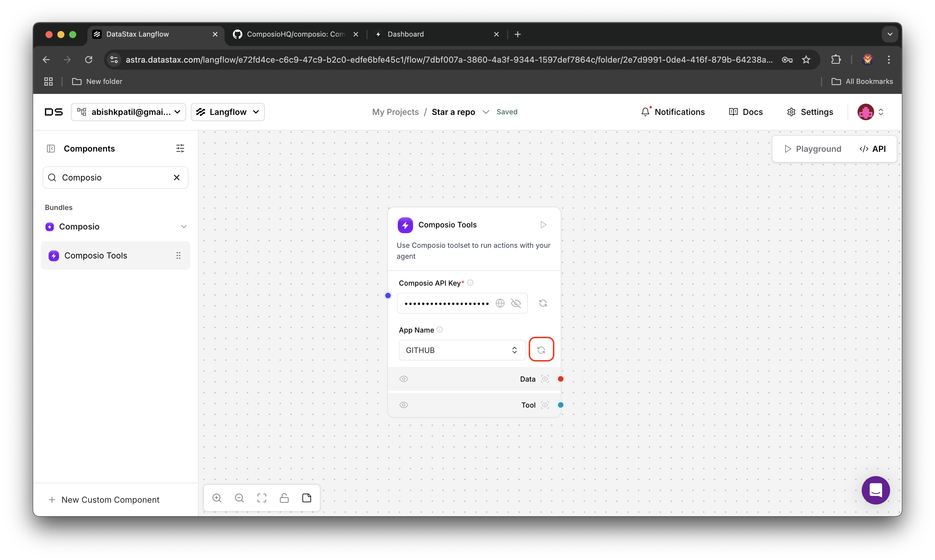This screenshot has width=935, height=560.
Task: Open the Playground panel
Action: [813, 149]
